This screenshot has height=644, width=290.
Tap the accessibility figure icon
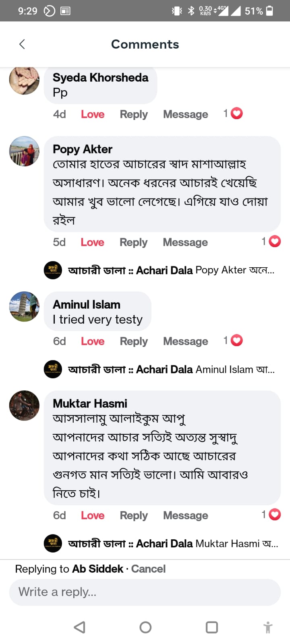pyautogui.click(x=268, y=627)
